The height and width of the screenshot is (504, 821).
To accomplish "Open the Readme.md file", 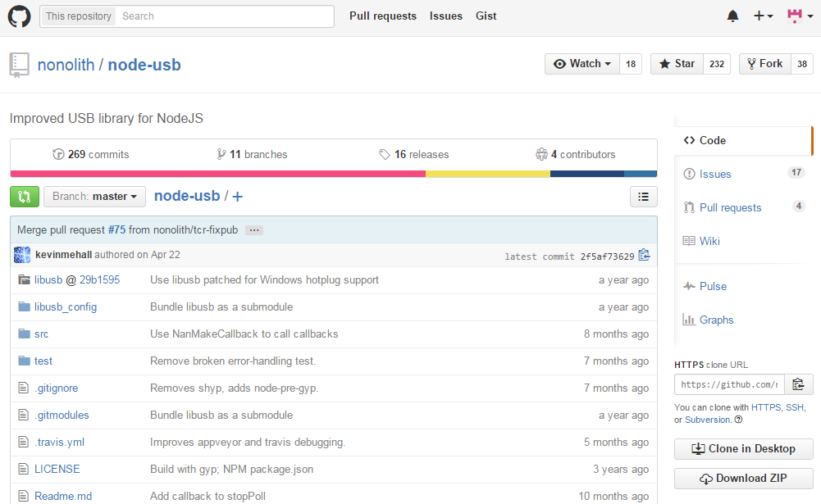I will click(x=63, y=496).
